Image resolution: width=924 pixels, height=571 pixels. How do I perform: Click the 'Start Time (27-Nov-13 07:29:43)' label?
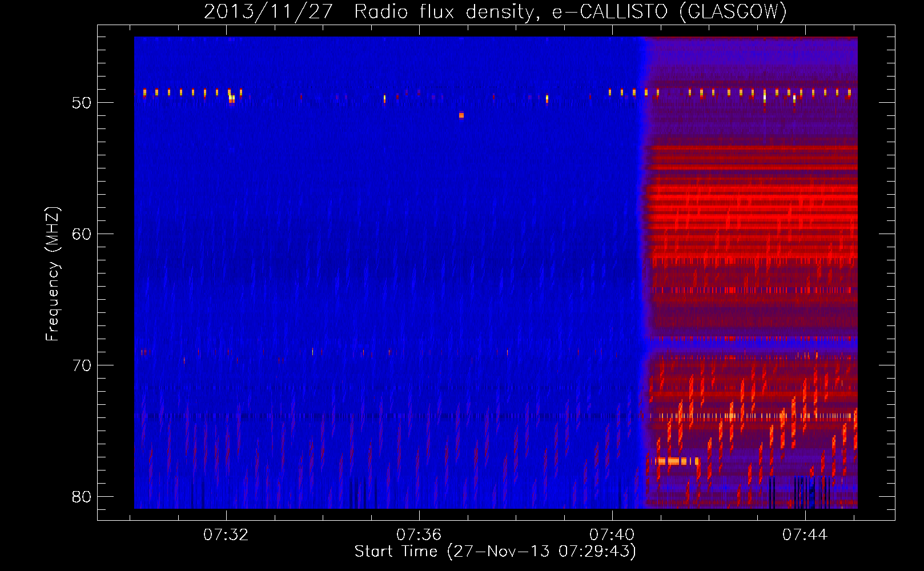coord(495,552)
